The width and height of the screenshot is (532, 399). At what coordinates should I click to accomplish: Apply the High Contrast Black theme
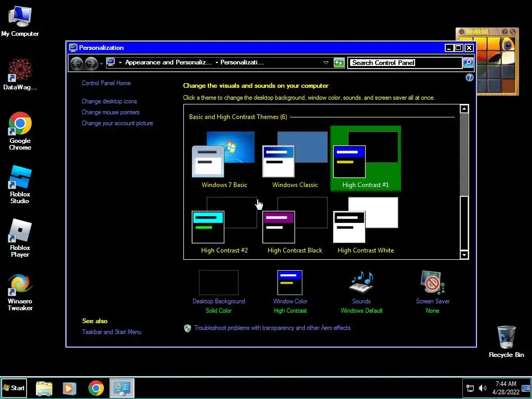pos(295,225)
